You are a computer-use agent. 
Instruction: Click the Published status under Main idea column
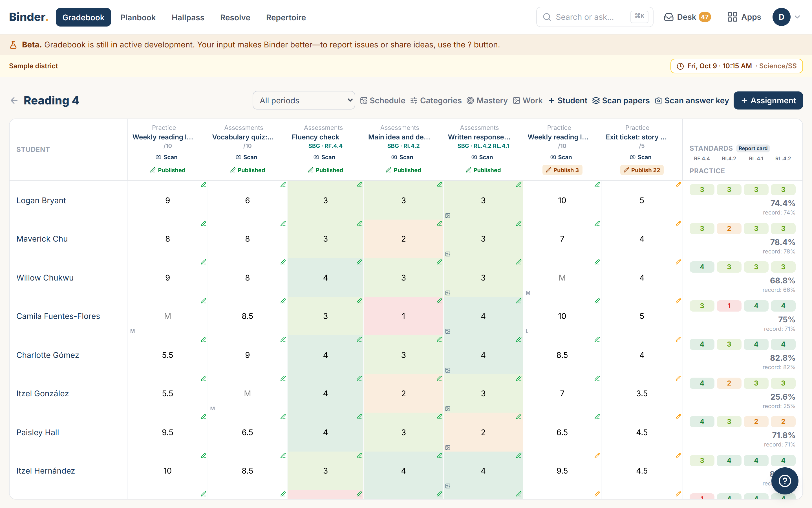point(403,170)
